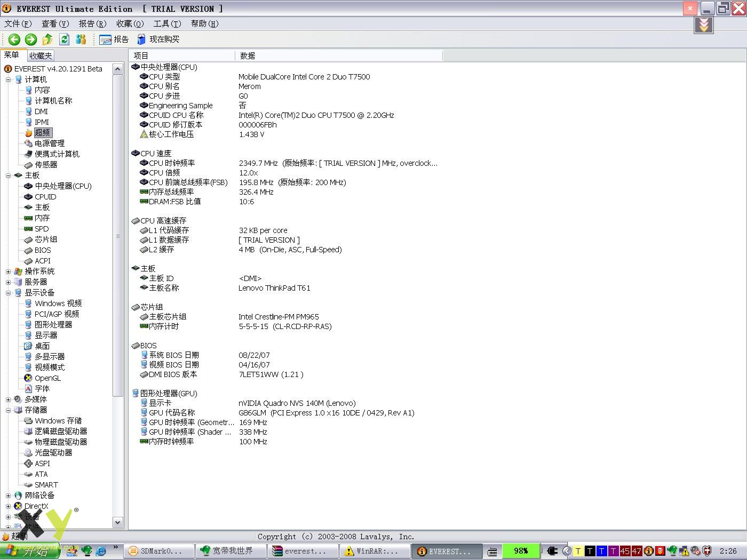Select SMART tree item
This screenshot has height=560, width=747.
click(x=46, y=485)
